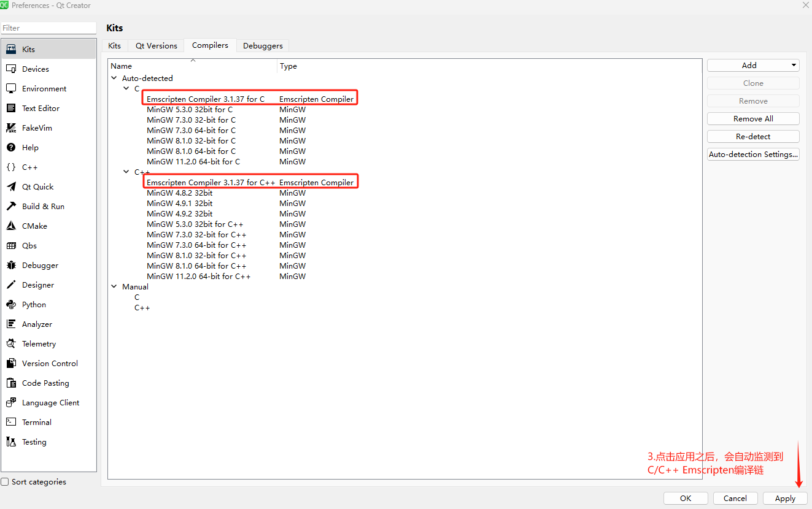Viewport: 812px width, 509px height.
Task: Select MinGW 5.3.0 32bit for C++
Action: [x=195, y=224]
